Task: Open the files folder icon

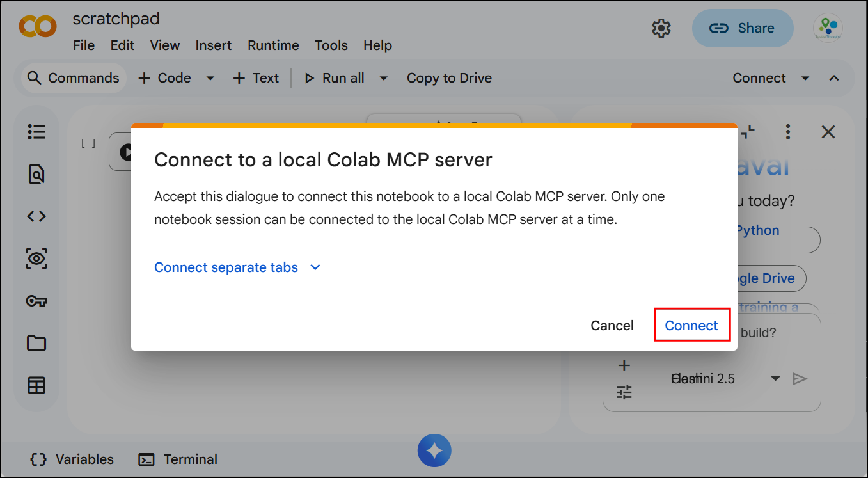Action: [x=36, y=343]
